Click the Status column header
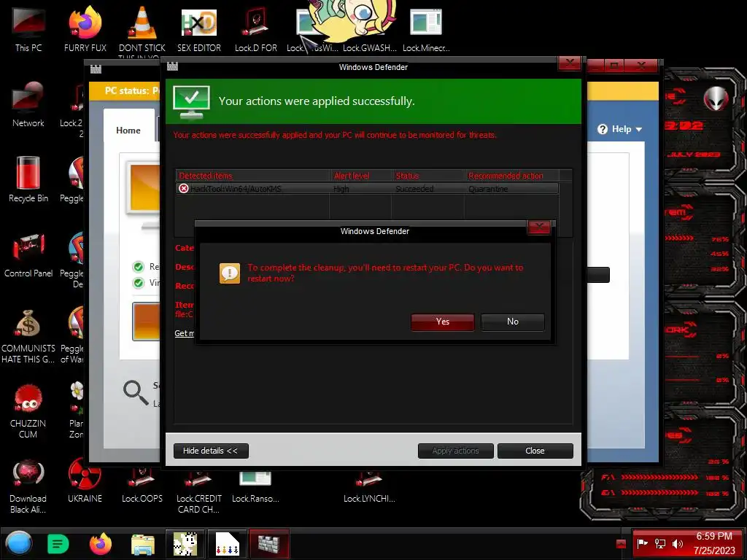This screenshot has width=747, height=560. [x=427, y=176]
